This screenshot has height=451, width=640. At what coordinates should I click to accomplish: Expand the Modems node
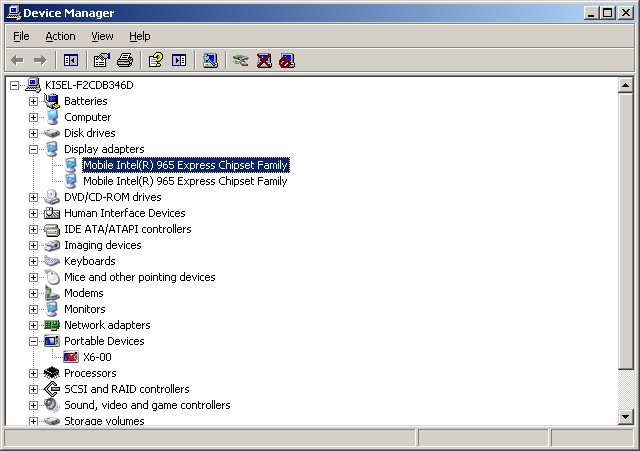(x=33, y=293)
